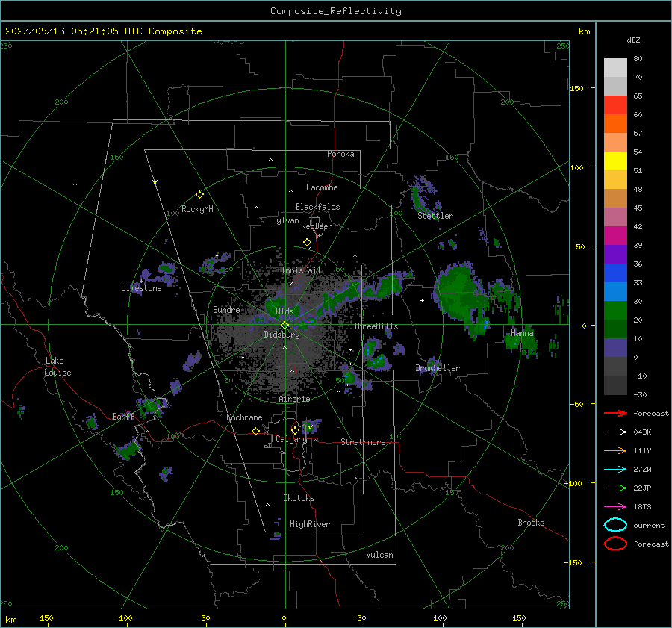The width and height of the screenshot is (672, 628).
Task: Select the red 60-65 dBZ swatch
Action: click(615, 105)
